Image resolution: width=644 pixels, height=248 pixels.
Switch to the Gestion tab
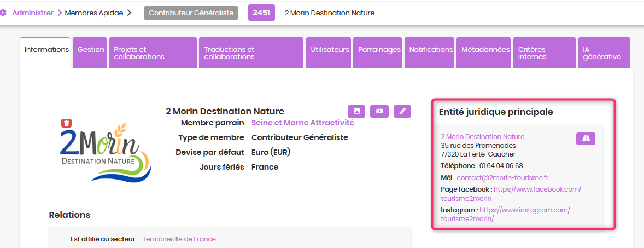click(x=90, y=53)
